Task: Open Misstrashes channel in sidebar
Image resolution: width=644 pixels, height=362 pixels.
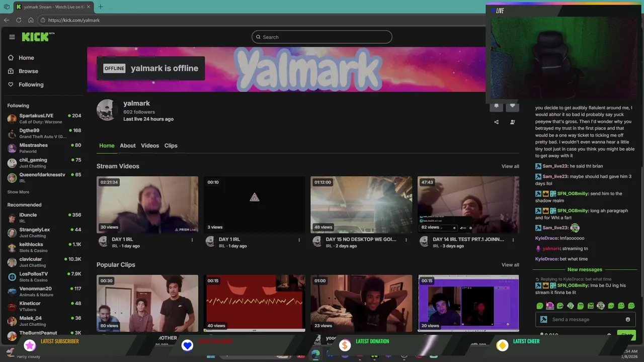Action: click(44, 148)
